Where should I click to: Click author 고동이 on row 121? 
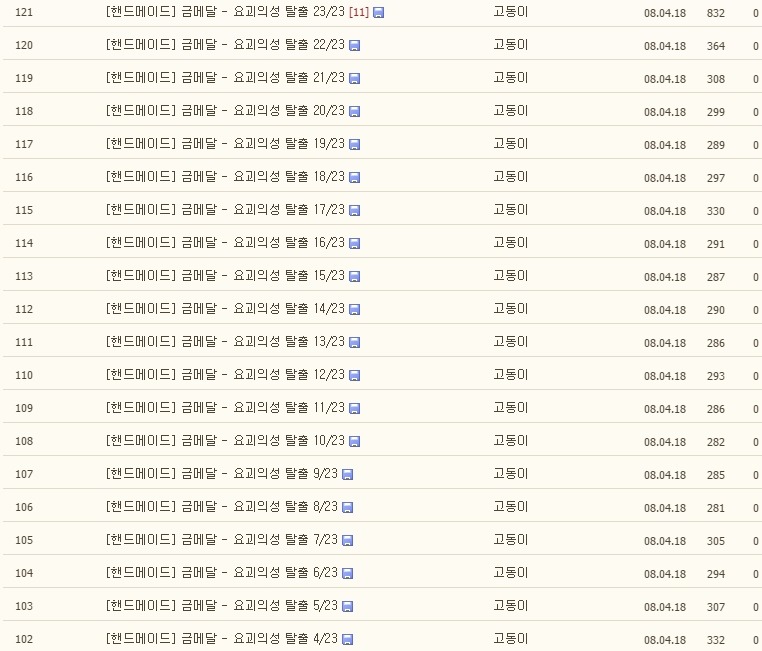click(511, 12)
